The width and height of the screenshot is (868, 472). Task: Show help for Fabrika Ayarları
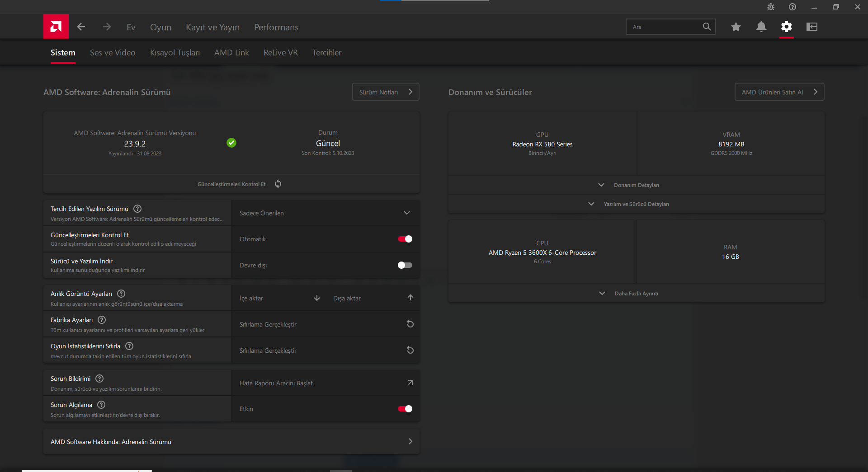click(x=102, y=320)
